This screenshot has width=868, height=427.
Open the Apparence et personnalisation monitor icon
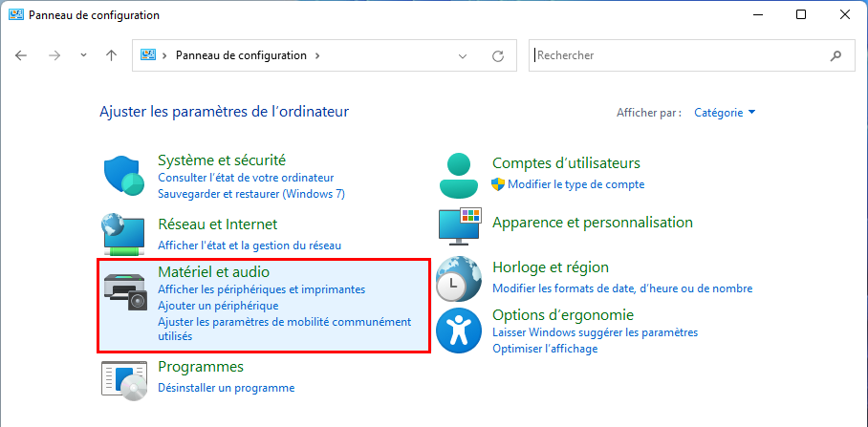[x=460, y=226]
